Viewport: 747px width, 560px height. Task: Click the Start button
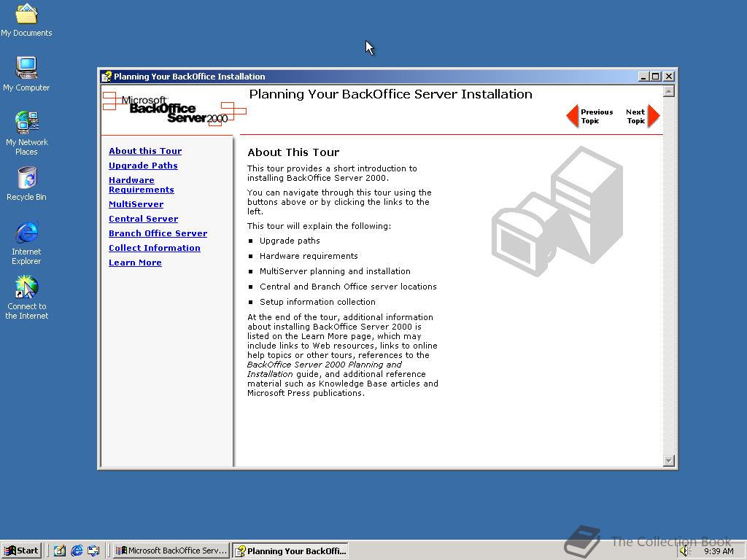(21, 551)
